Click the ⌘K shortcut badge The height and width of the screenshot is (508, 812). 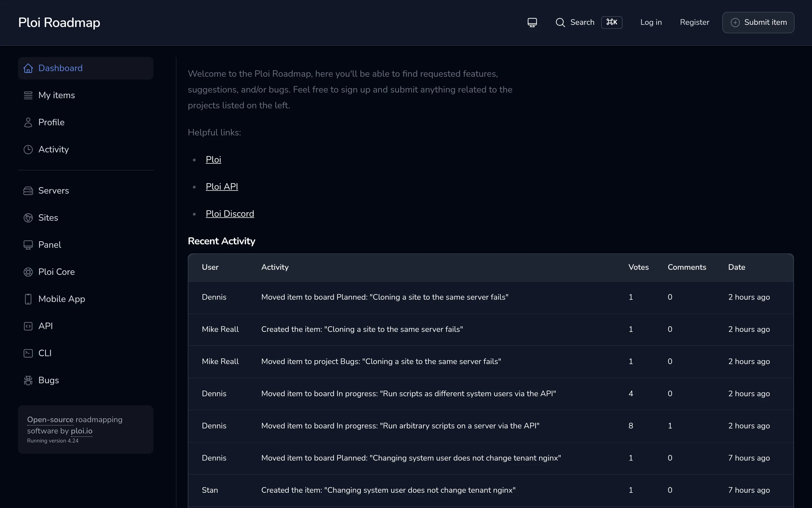(x=611, y=23)
